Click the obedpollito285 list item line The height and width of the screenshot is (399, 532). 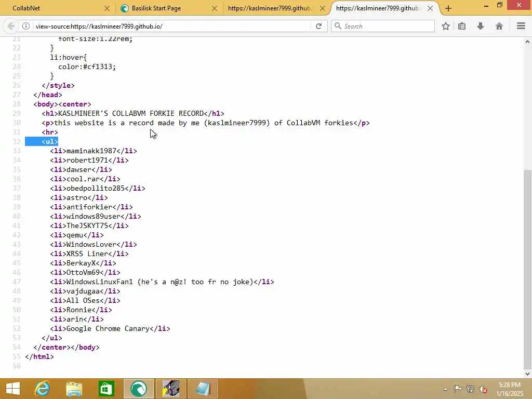tap(97, 188)
